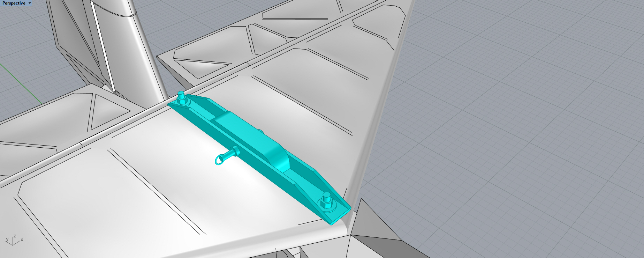Click the world axis icon
Screen dimensions: 644x258
[14, 240]
